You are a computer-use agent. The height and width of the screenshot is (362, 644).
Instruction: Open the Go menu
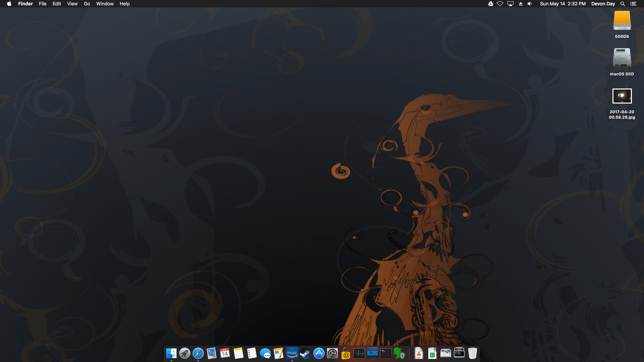(x=87, y=4)
